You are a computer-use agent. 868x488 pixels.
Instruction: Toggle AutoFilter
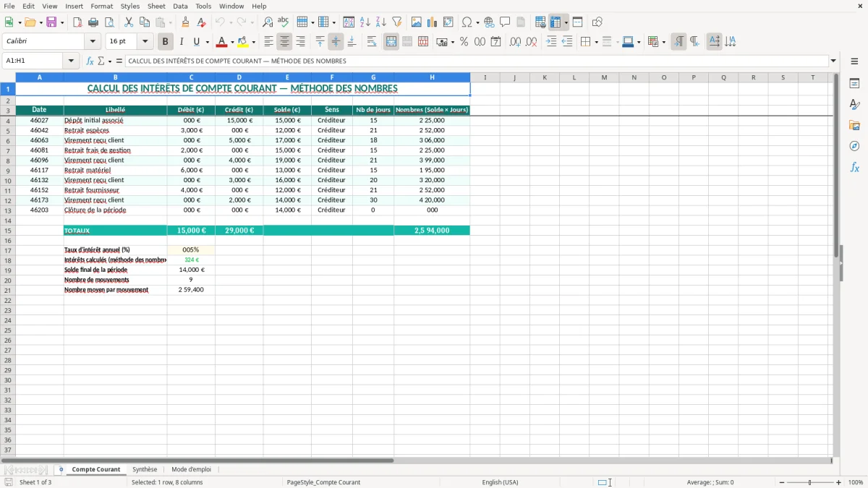(396, 22)
